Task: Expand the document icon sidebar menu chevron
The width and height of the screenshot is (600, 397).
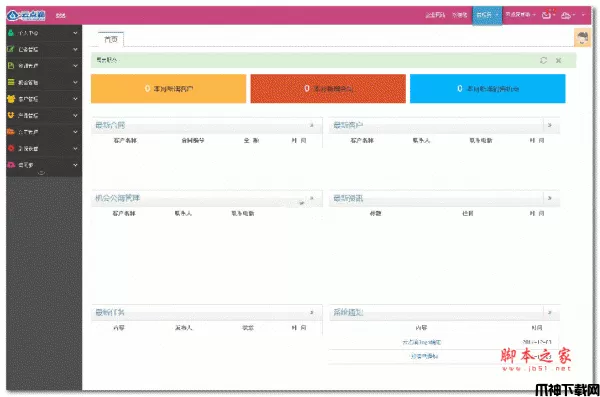Action: [x=75, y=66]
